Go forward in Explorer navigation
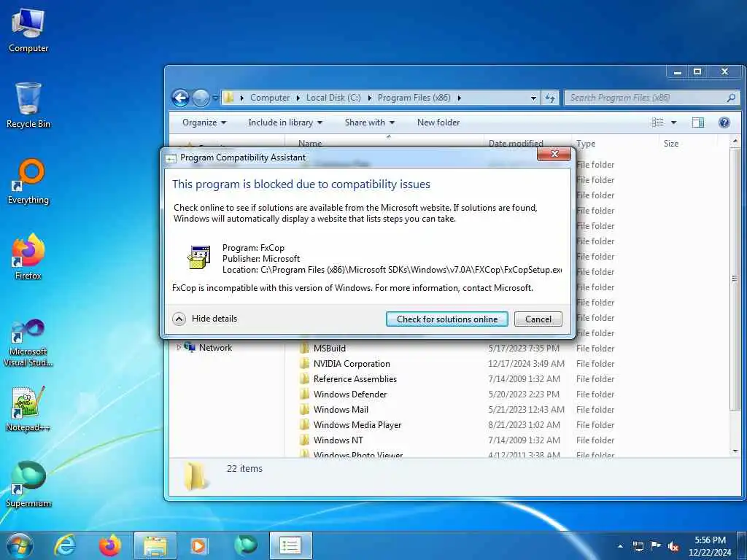 [x=201, y=98]
